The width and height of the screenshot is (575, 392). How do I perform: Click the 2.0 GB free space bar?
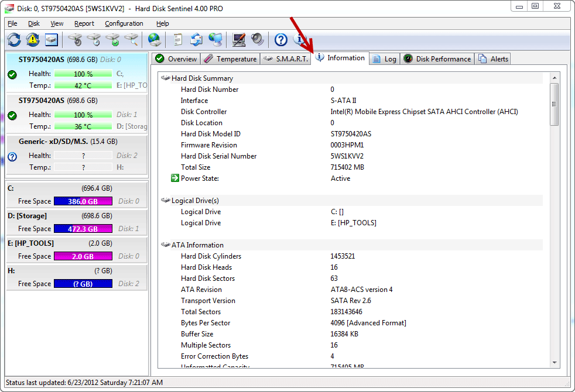(x=83, y=256)
